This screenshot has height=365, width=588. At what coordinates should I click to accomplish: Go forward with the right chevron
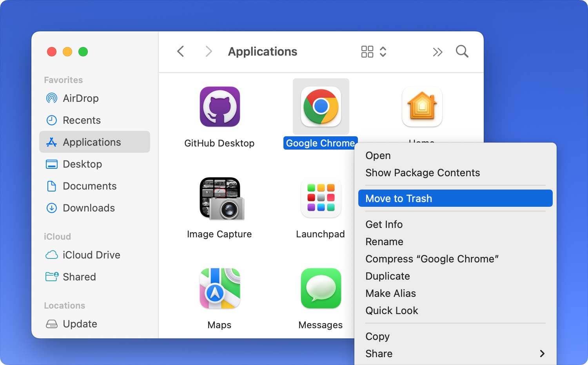(209, 51)
